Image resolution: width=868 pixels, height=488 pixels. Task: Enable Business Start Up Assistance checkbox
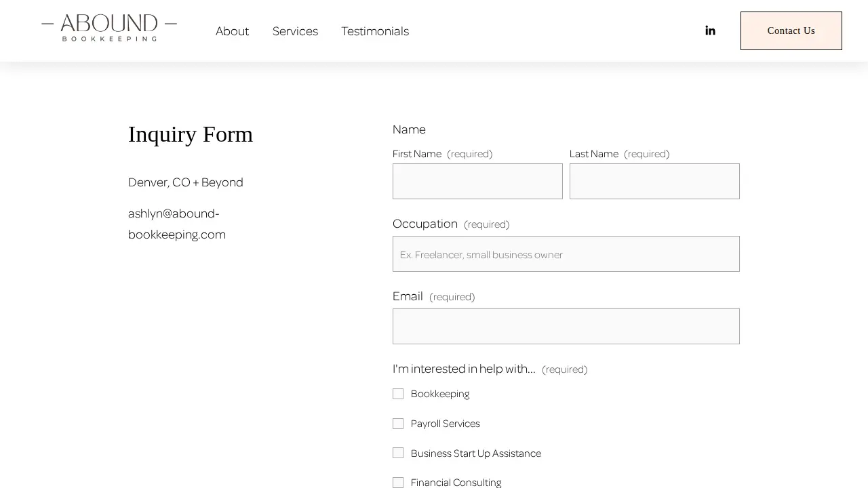pyautogui.click(x=398, y=453)
